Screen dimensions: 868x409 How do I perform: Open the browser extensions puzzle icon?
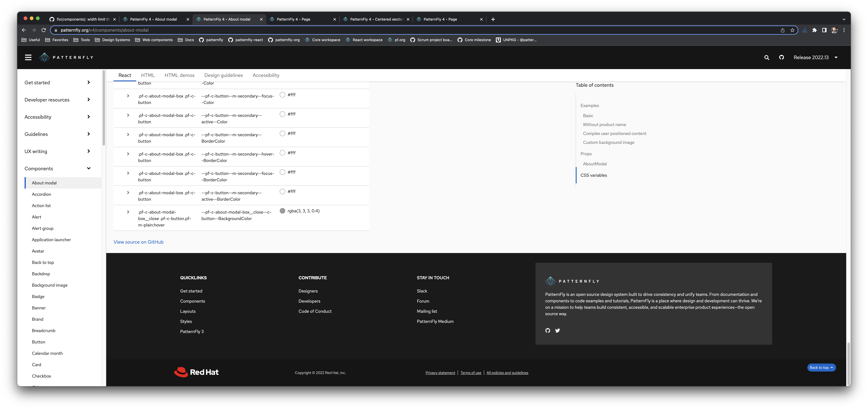[x=814, y=30]
